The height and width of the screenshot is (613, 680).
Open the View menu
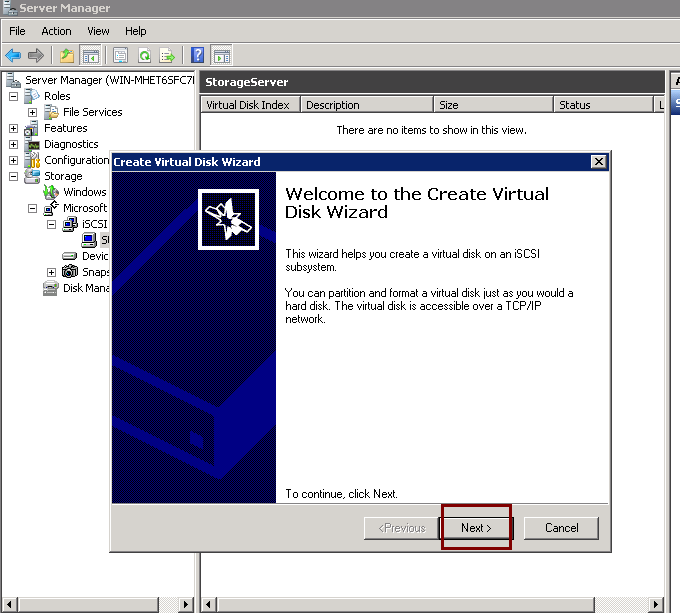coord(98,31)
